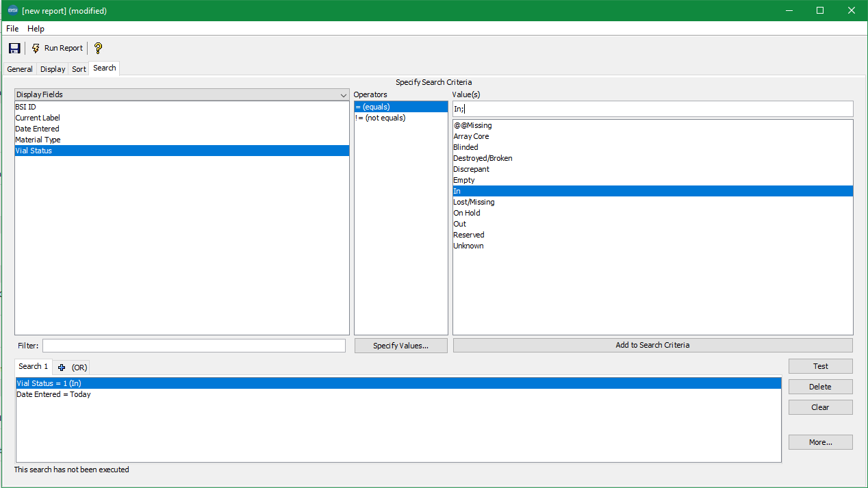This screenshot has height=488, width=868.
Task: Click the Test button
Action: point(820,366)
